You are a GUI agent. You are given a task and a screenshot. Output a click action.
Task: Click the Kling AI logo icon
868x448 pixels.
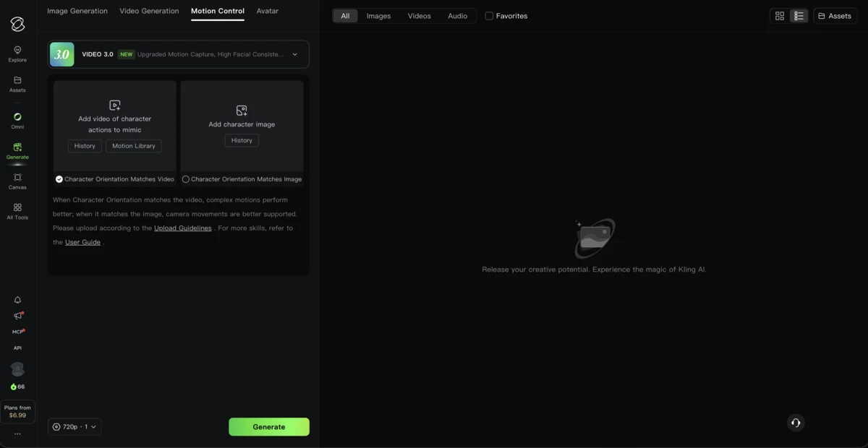tap(17, 23)
